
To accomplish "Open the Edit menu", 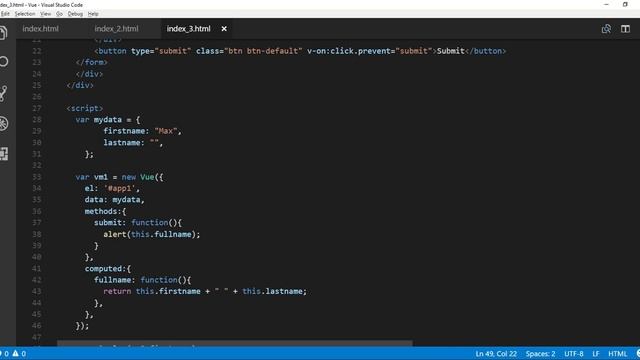I will (x=5, y=14).
